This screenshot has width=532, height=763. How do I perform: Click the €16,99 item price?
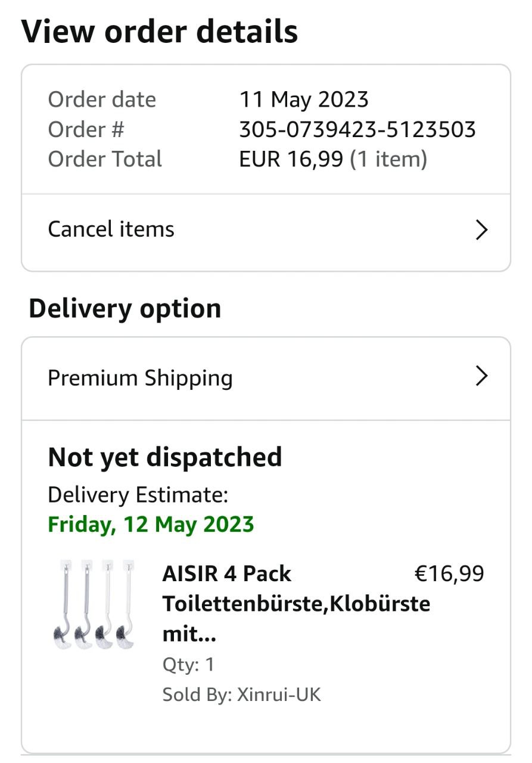(449, 573)
